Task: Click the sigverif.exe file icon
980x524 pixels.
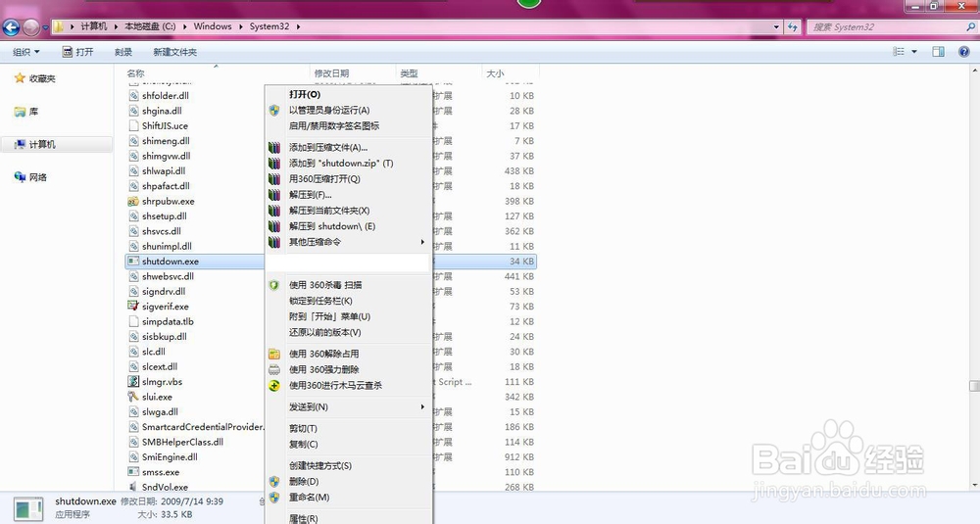Action: point(133,307)
